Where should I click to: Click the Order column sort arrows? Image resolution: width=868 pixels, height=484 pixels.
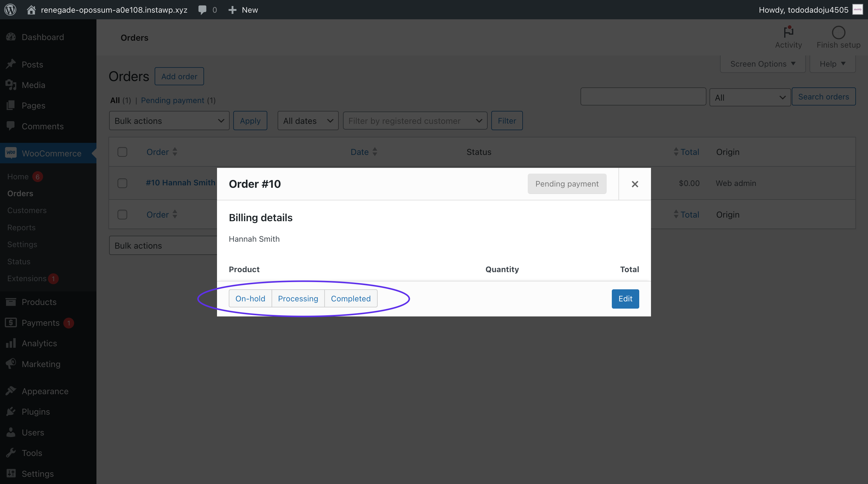(175, 152)
